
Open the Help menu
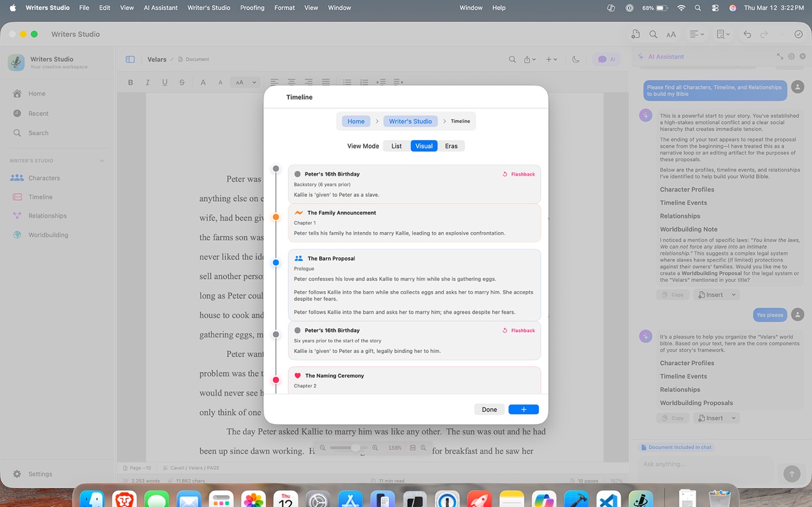click(499, 8)
